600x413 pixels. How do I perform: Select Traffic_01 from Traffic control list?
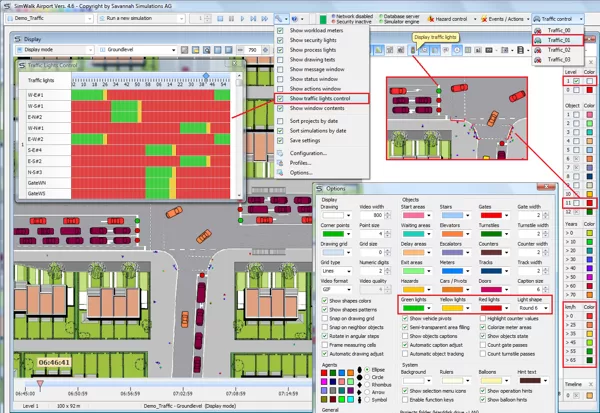[x=558, y=40]
